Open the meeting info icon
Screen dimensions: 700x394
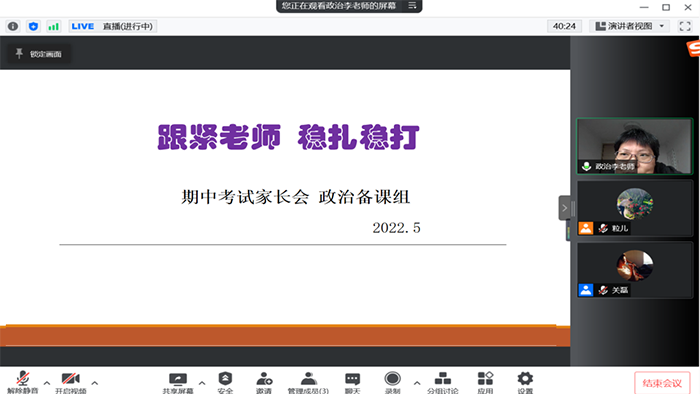[13, 26]
